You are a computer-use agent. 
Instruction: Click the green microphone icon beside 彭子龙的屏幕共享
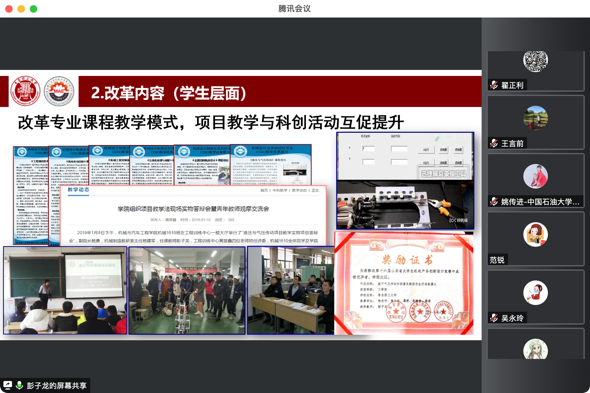pos(19,385)
